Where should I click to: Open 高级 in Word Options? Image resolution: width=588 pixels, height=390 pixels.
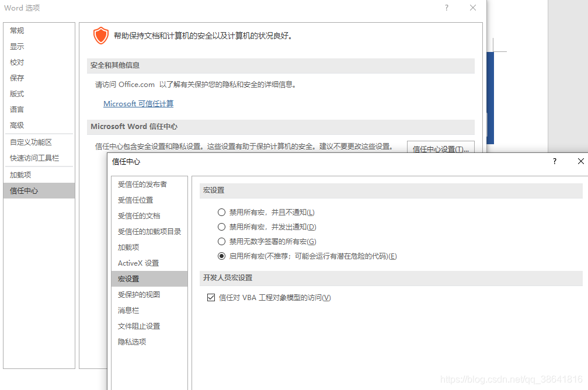39,126
